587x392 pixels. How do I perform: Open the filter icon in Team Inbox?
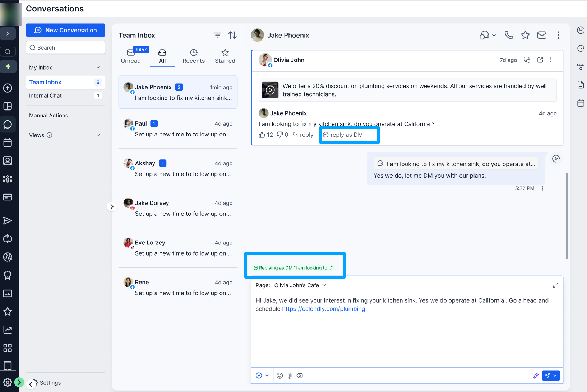pos(218,35)
